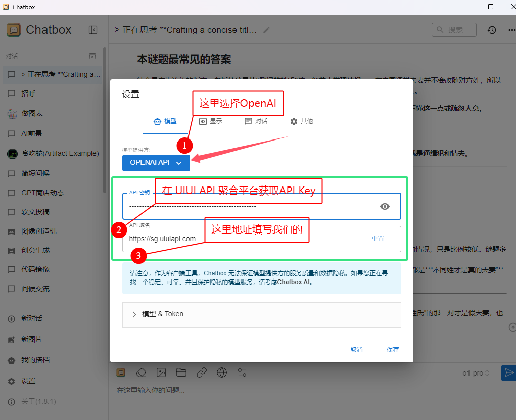Open the AI前景 conversation
The image size is (516, 420).
pos(53,133)
